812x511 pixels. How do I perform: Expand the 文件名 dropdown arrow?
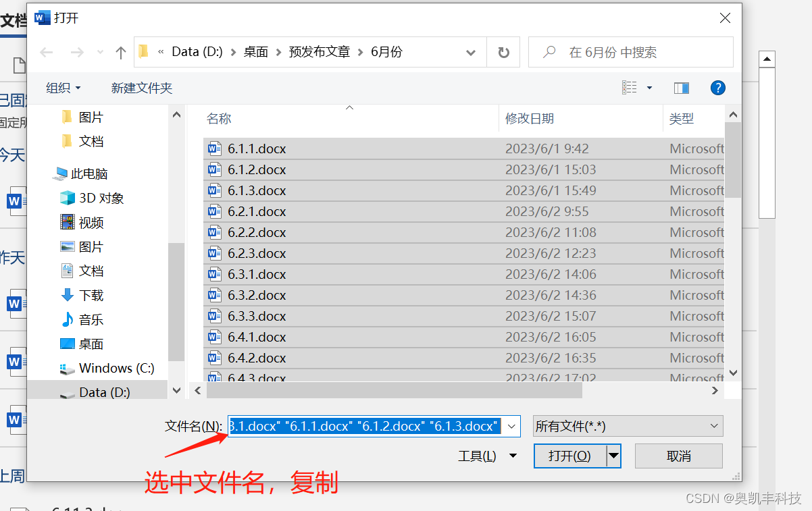click(511, 426)
